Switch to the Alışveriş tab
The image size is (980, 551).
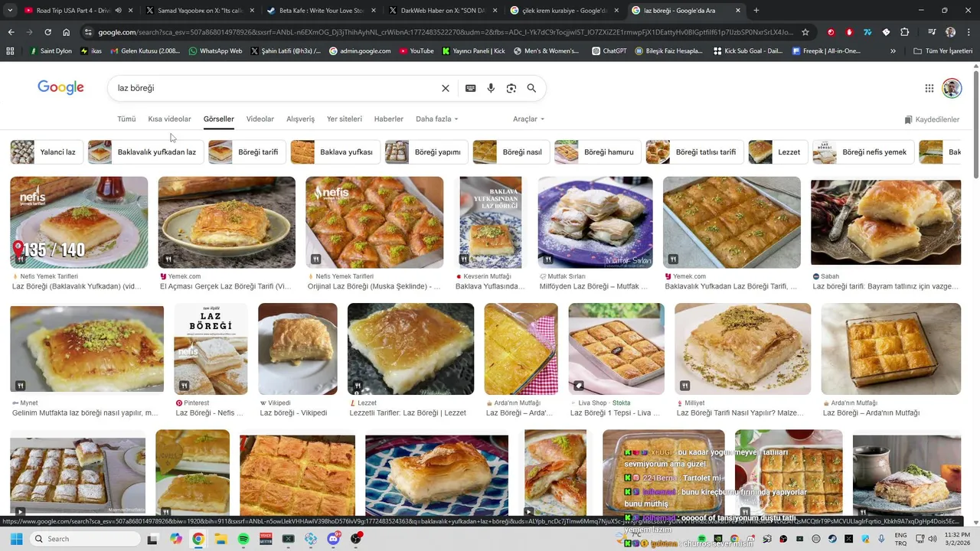coord(300,119)
